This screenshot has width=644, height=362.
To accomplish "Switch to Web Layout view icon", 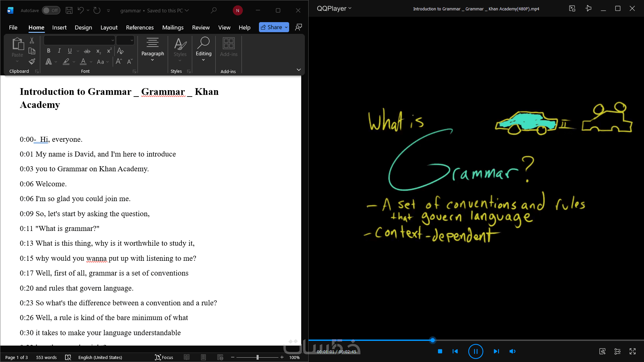I will (x=220, y=357).
